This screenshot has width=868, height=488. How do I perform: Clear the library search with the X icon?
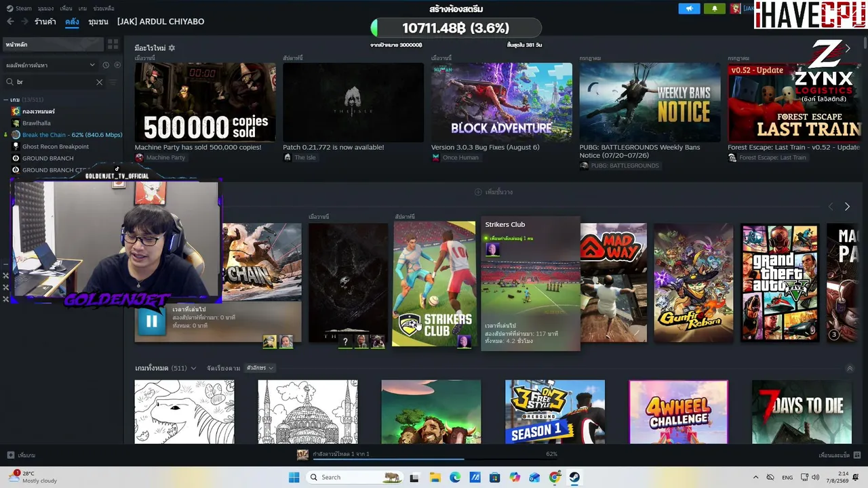pos(99,82)
